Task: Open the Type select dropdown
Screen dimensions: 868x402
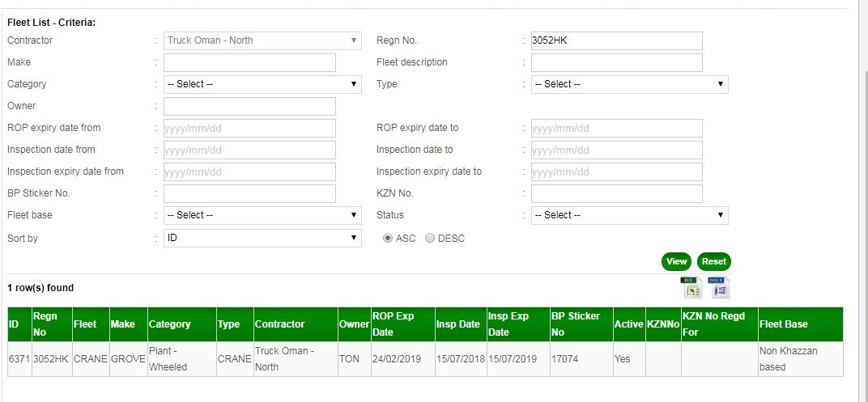Action: click(629, 84)
